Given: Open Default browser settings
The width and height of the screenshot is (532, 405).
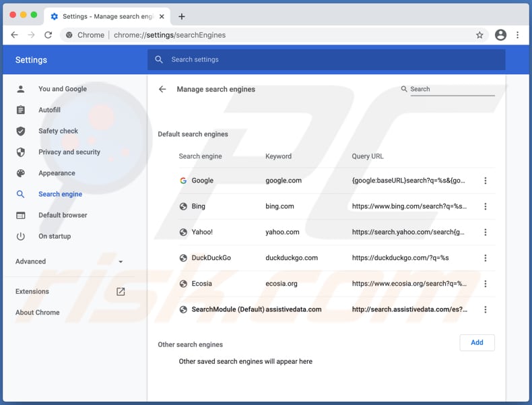Looking at the screenshot, I should [x=63, y=215].
